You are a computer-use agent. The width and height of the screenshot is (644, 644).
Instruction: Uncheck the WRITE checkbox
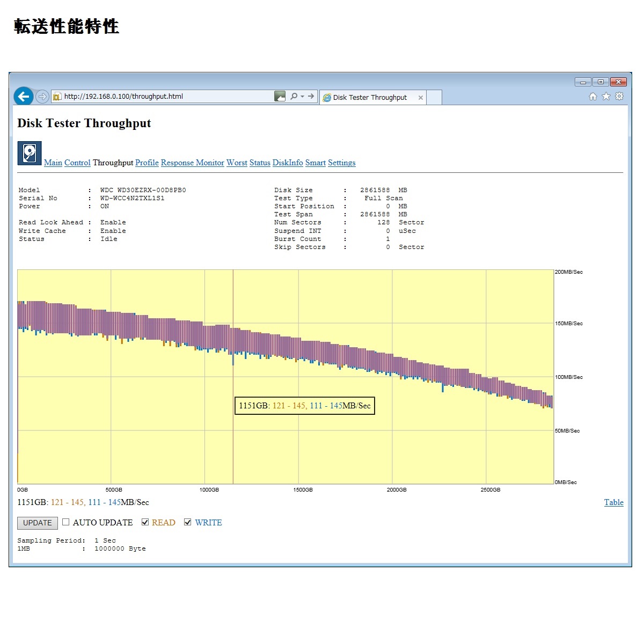(187, 522)
